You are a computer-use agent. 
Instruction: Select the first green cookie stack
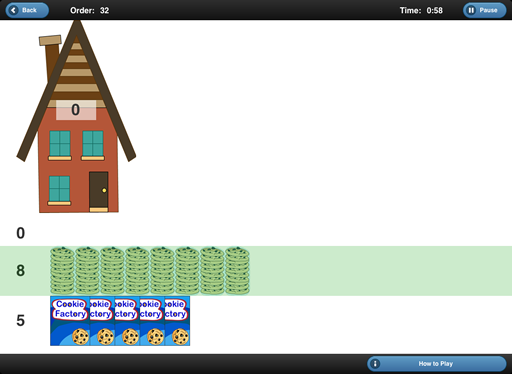tap(62, 271)
